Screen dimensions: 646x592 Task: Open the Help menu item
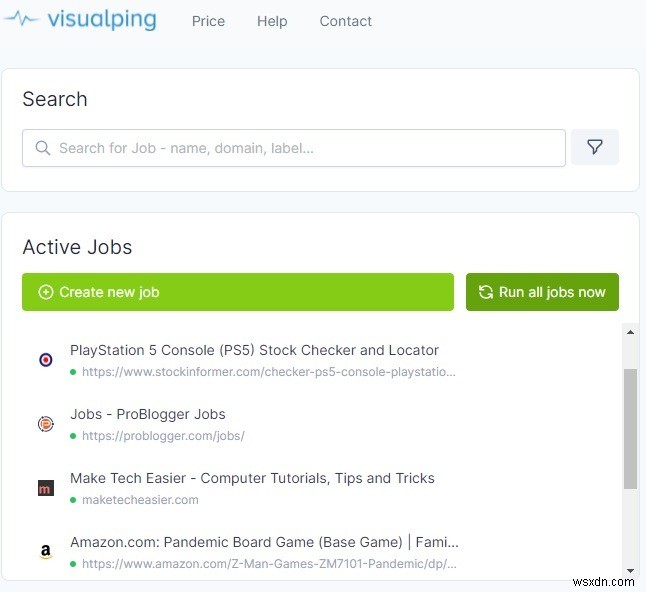coord(272,21)
